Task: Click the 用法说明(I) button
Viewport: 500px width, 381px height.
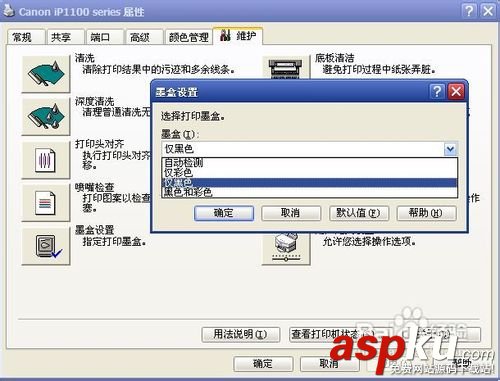Action: coord(240,334)
